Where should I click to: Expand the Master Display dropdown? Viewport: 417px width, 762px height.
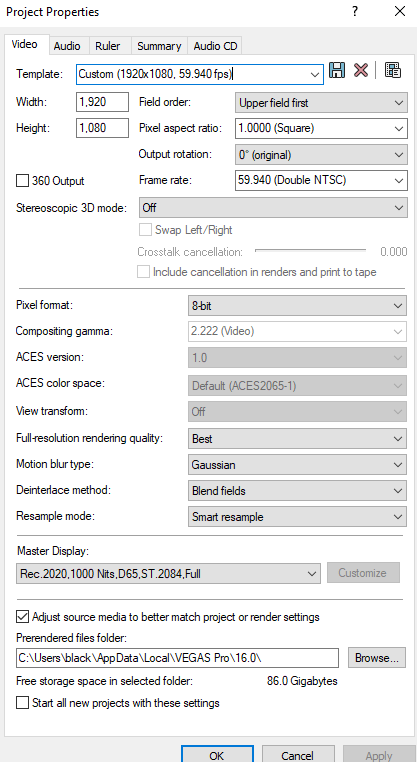[x=168, y=573]
